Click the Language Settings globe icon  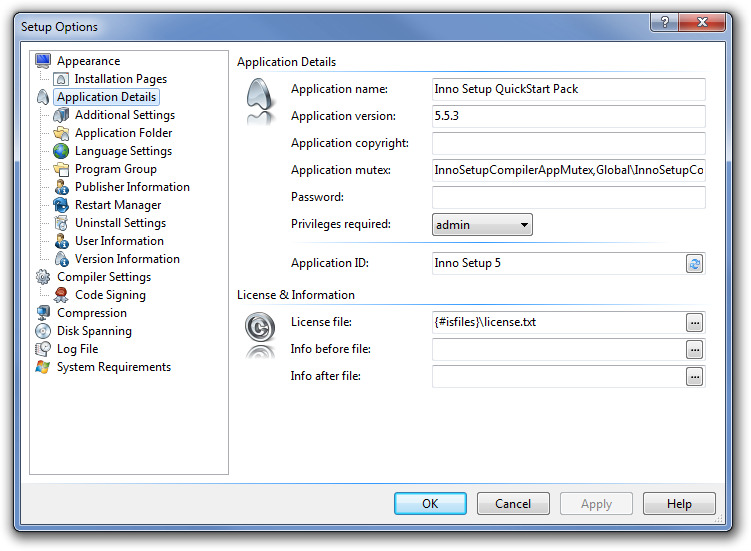(x=61, y=151)
